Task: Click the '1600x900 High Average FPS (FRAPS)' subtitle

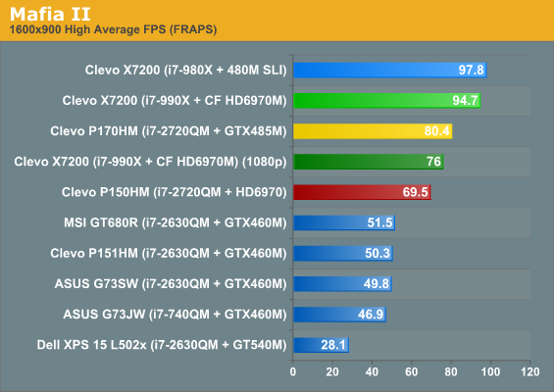Action: (113, 29)
